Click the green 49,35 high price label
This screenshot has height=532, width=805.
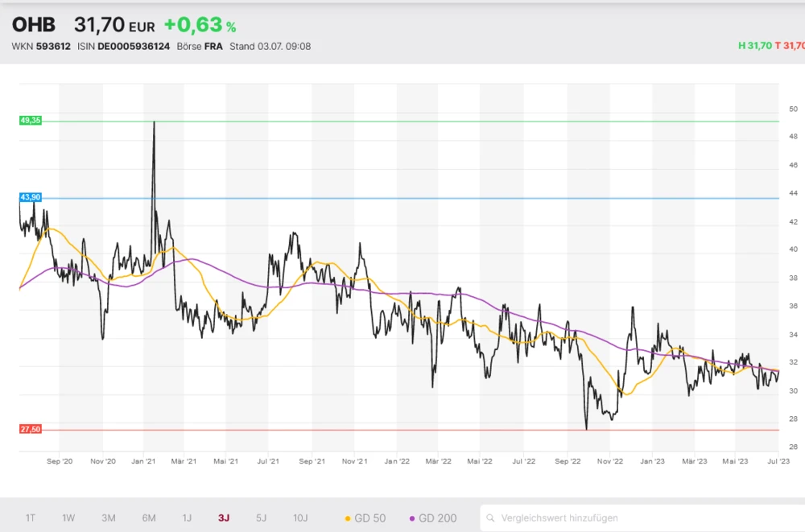tap(31, 120)
